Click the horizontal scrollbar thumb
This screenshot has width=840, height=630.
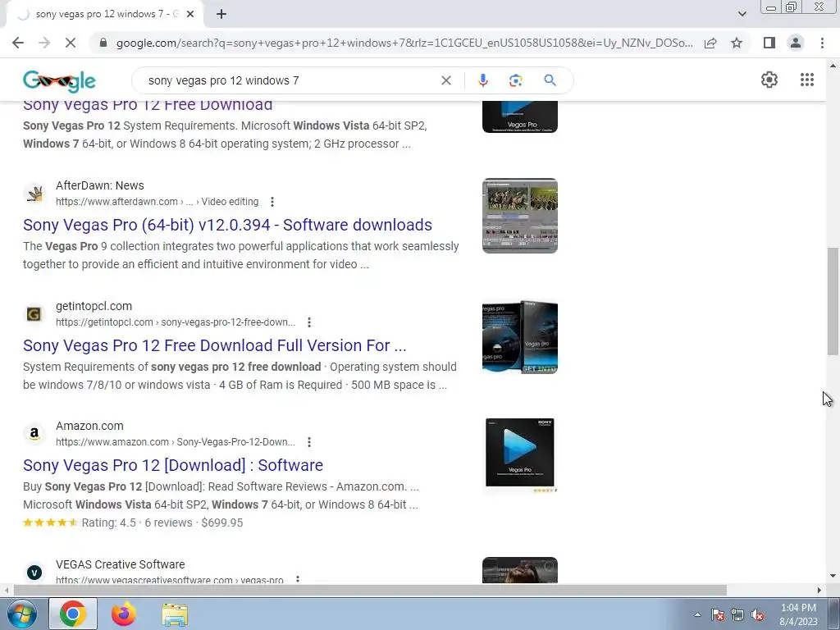370,590
